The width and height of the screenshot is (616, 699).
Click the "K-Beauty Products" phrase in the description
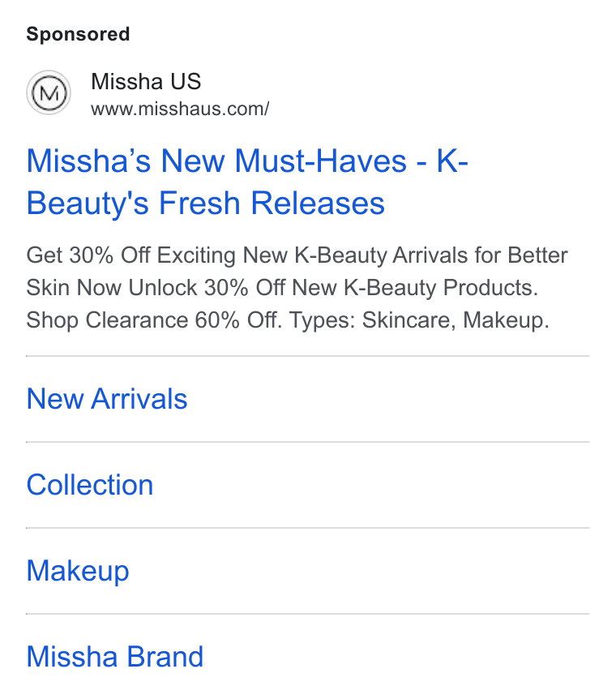pos(441,288)
